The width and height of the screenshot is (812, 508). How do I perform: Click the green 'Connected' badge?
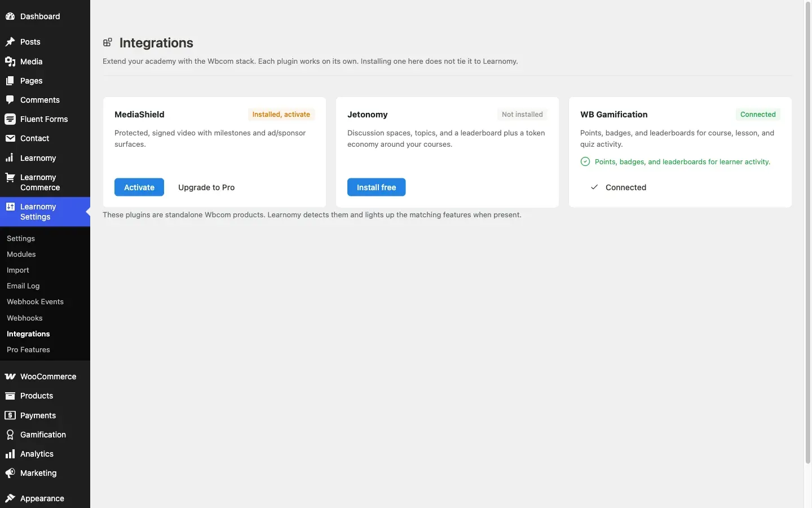pos(758,114)
